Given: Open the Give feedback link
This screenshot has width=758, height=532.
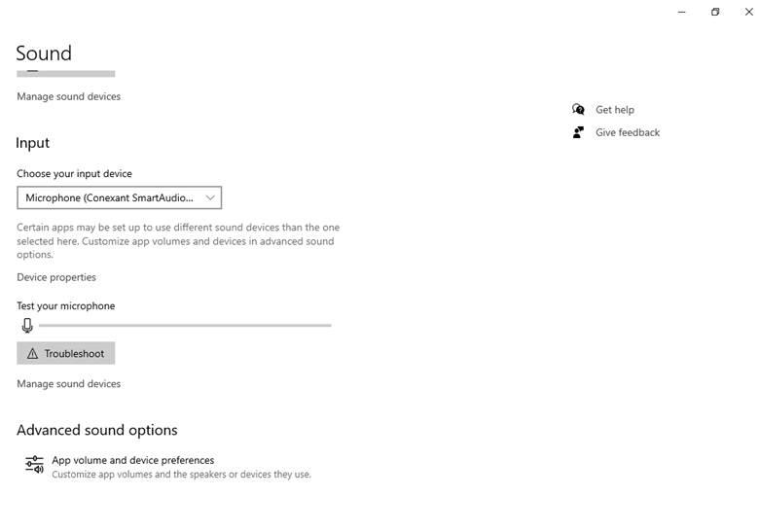Looking at the screenshot, I should coord(628,132).
